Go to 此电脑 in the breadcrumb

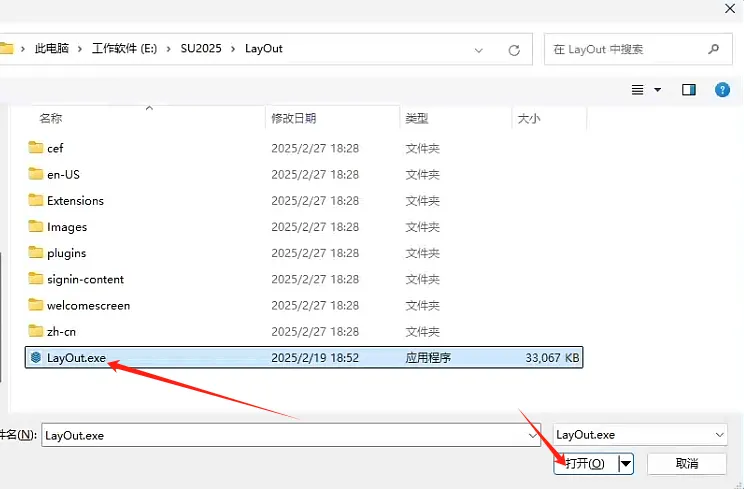pos(52,48)
